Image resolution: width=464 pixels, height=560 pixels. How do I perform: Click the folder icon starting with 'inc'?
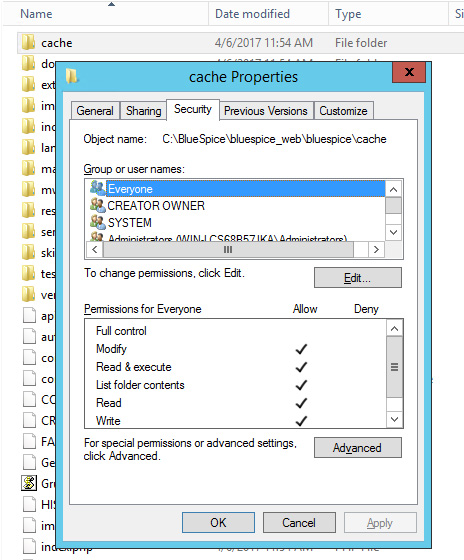[x=28, y=126]
